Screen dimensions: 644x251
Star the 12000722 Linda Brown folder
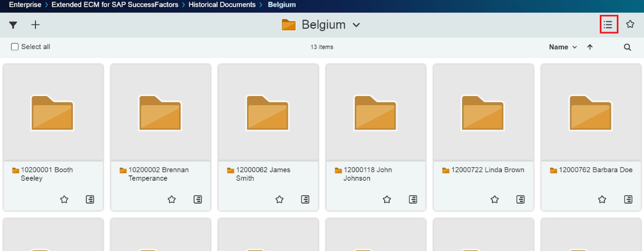[x=494, y=200]
